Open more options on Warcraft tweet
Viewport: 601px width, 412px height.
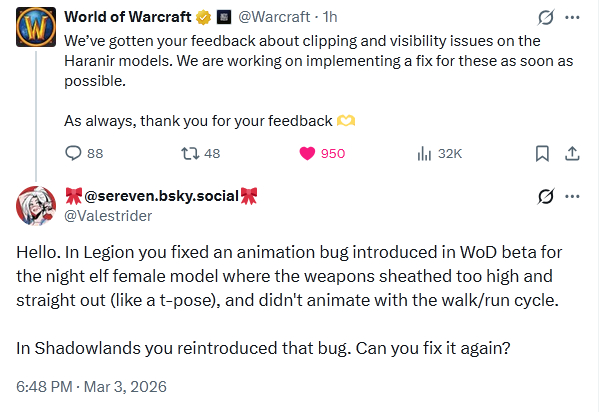(573, 18)
